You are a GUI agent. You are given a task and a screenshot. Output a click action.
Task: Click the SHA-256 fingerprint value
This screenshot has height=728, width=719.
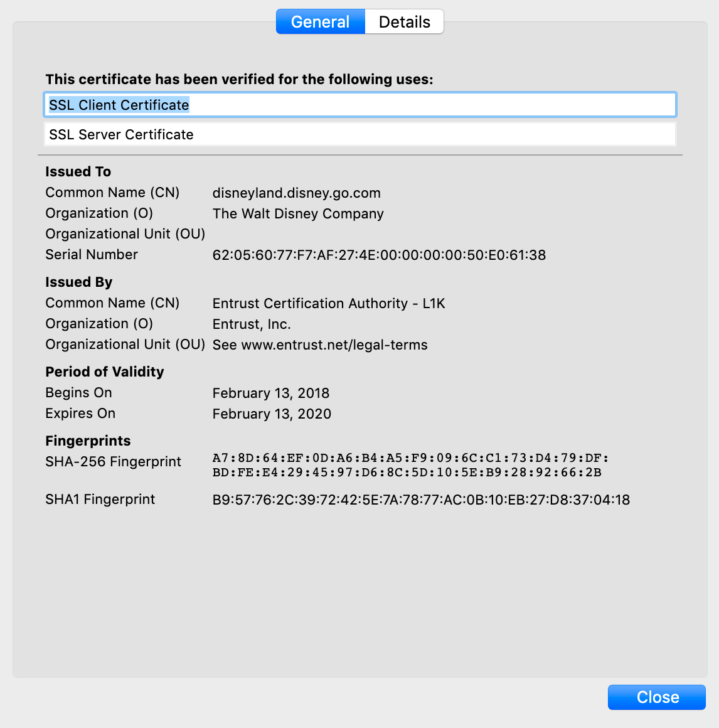tap(410, 465)
